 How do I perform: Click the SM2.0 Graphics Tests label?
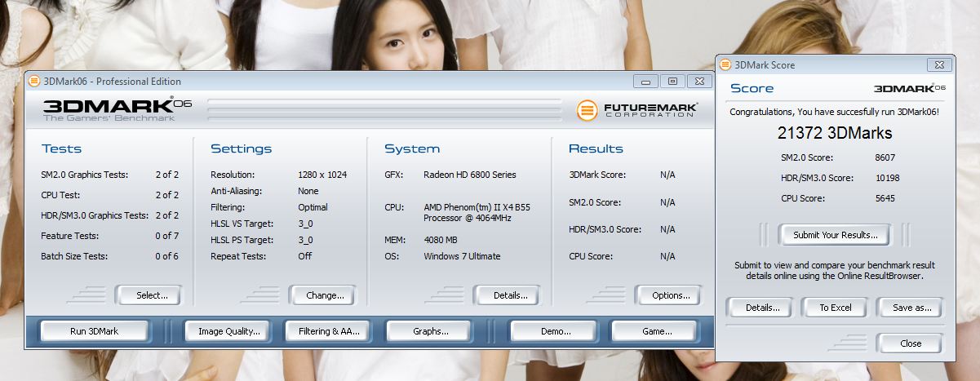coord(85,175)
